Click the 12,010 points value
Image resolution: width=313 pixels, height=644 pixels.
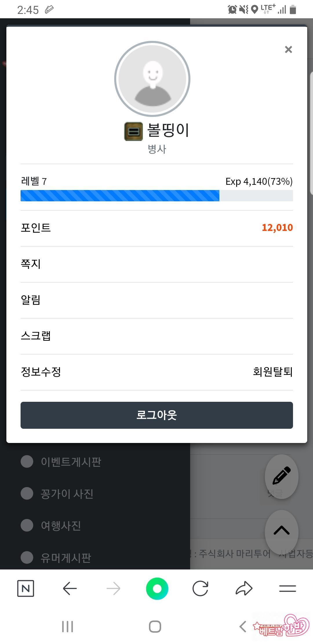tap(277, 228)
